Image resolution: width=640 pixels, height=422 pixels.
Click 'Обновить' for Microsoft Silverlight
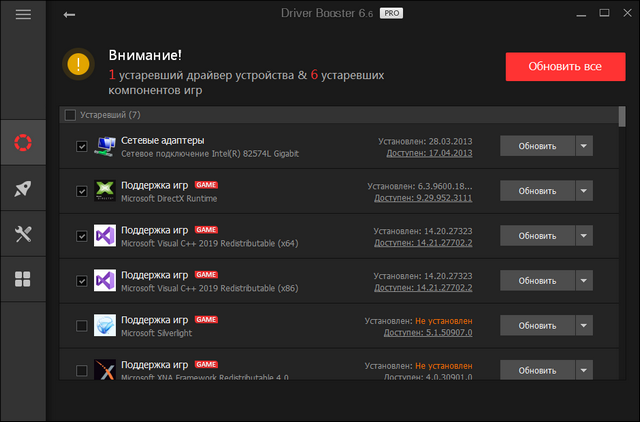[x=538, y=326]
